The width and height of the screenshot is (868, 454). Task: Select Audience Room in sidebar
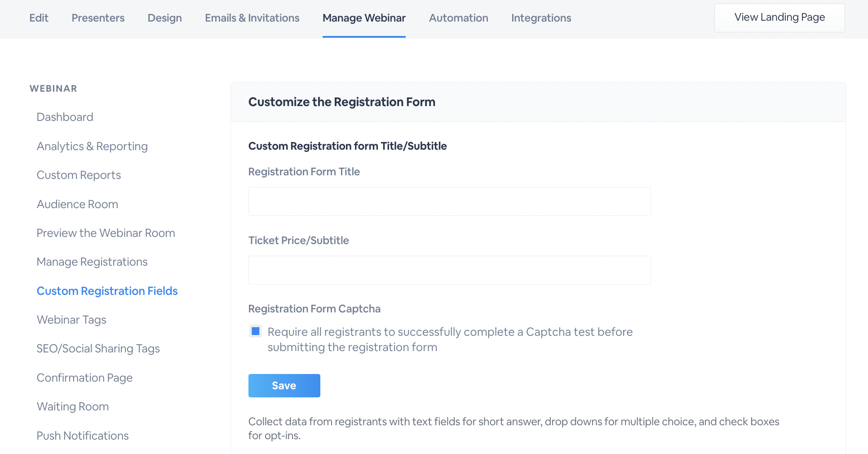pos(77,204)
